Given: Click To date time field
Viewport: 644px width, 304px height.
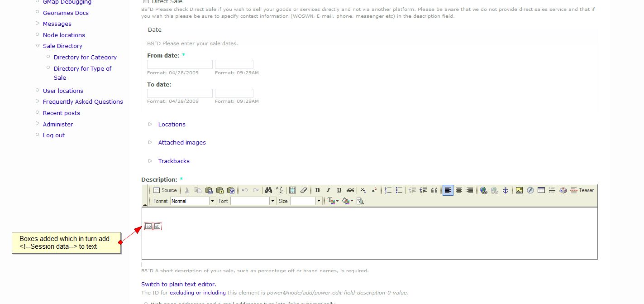Looking at the screenshot, I should (234, 93).
